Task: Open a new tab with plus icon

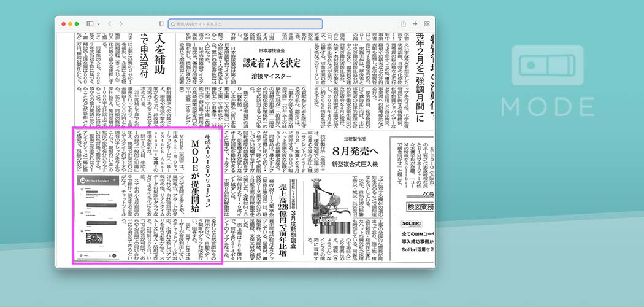Action: [415, 24]
